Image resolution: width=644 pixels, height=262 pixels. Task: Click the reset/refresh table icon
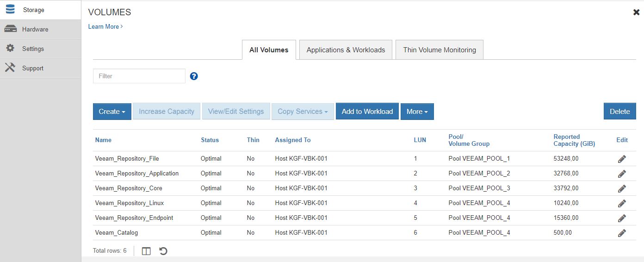click(163, 251)
